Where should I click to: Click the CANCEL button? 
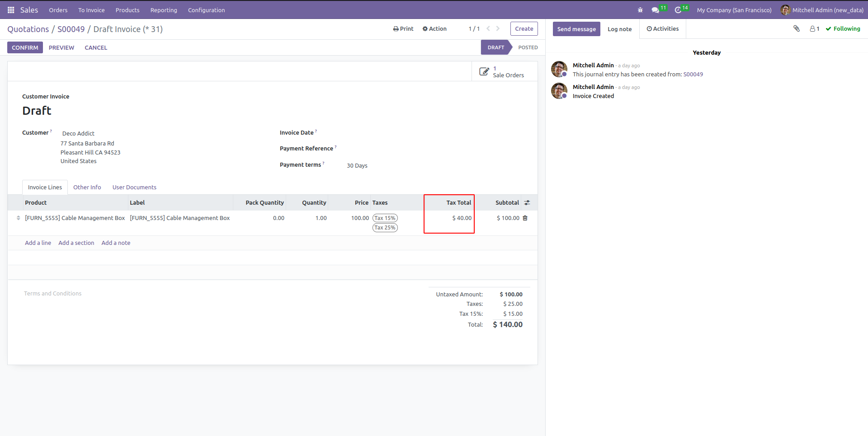coord(96,47)
